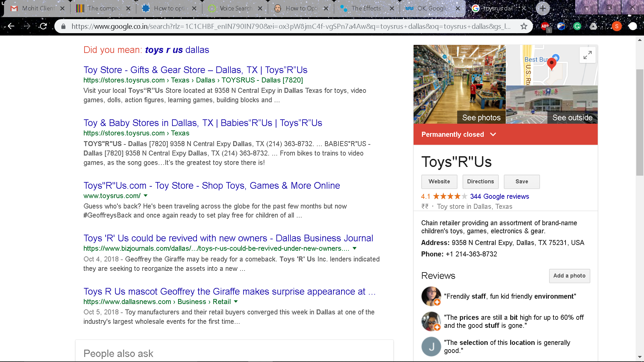Reload the current Google search page
The image size is (644, 362).
coord(43,26)
